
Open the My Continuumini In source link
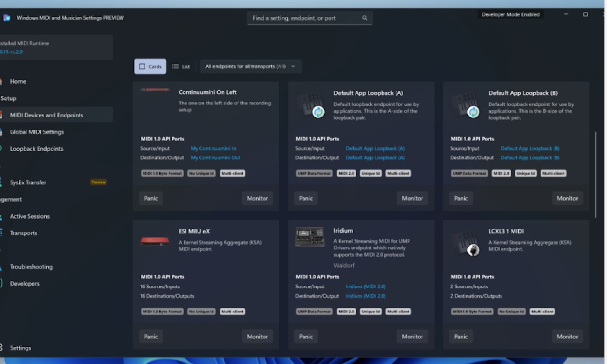click(213, 148)
